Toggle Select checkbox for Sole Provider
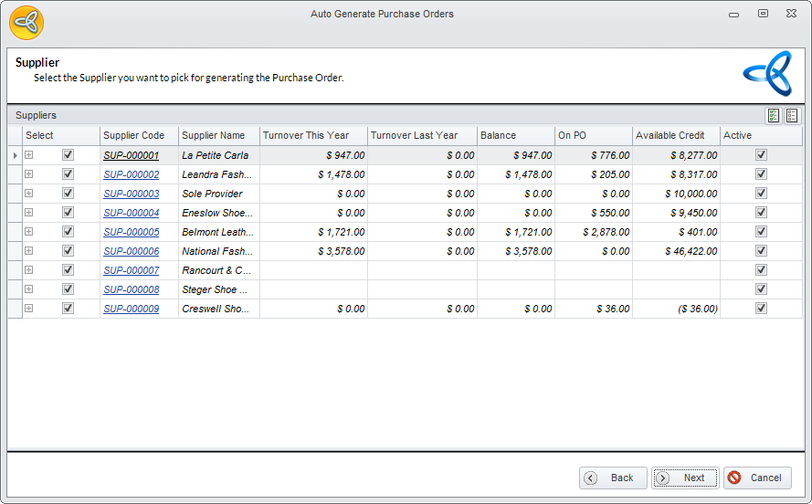 pyautogui.click(x=68, y=194)
